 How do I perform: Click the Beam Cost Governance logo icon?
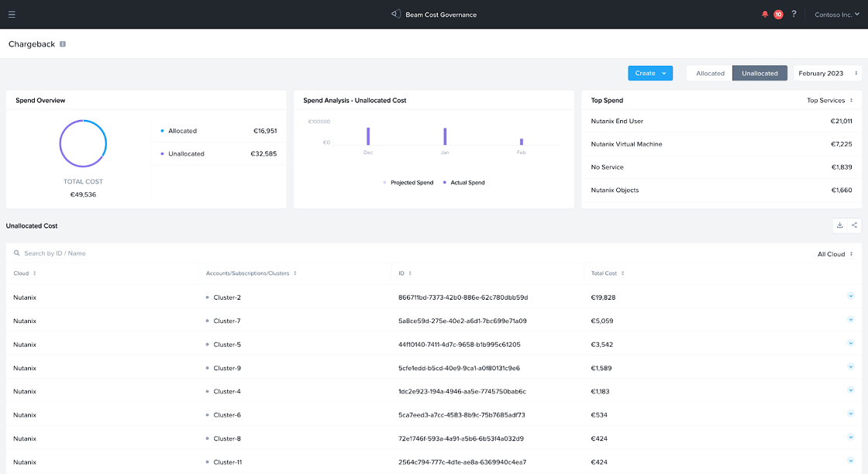(x=395, y=14)
